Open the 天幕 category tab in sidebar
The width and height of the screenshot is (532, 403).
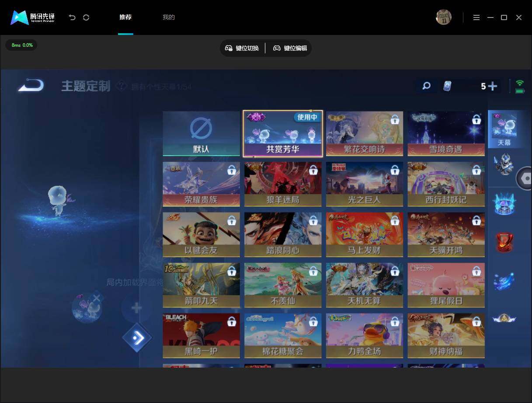[504, 129]
